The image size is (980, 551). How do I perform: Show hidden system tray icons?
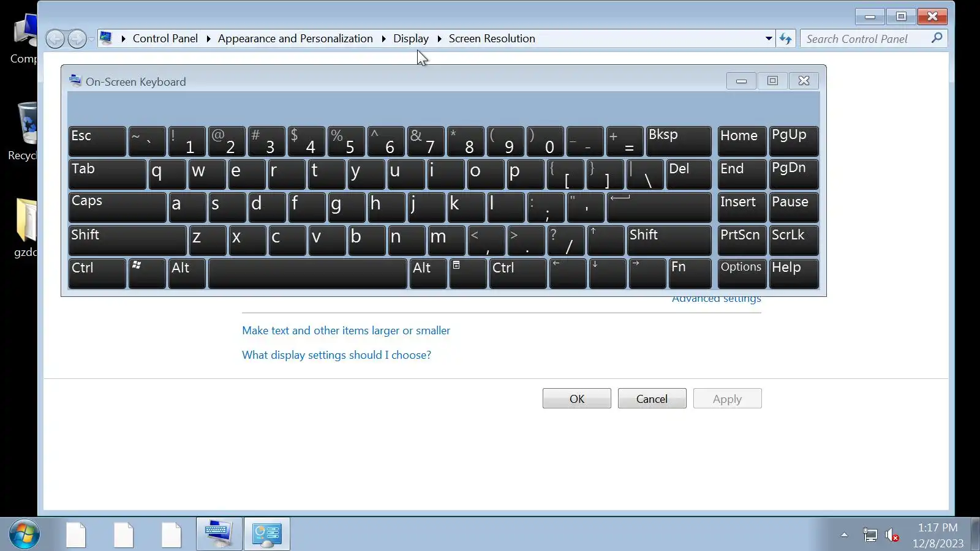(x=844, y=535)
